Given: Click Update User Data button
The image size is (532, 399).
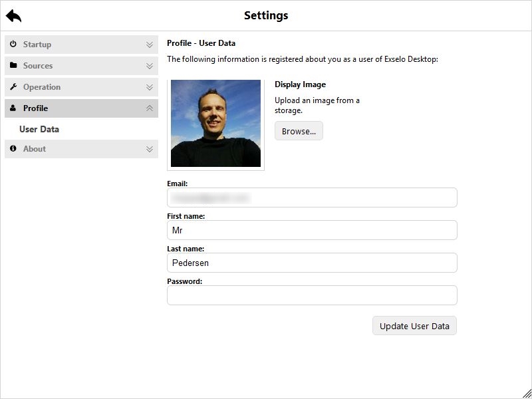Looking at the screenshot, I should click(x=414, y=326).
